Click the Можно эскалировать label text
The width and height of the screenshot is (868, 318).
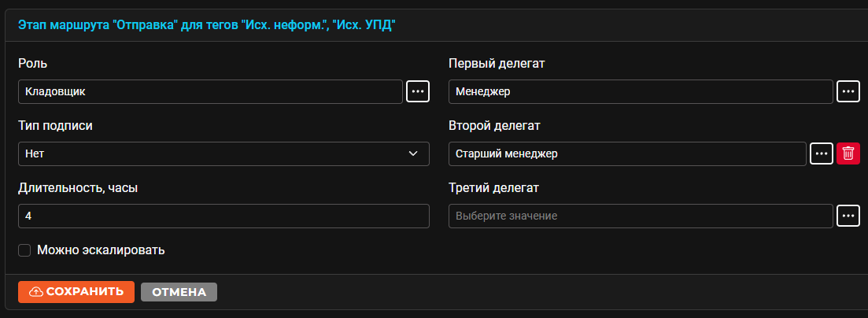pos(101,250)
